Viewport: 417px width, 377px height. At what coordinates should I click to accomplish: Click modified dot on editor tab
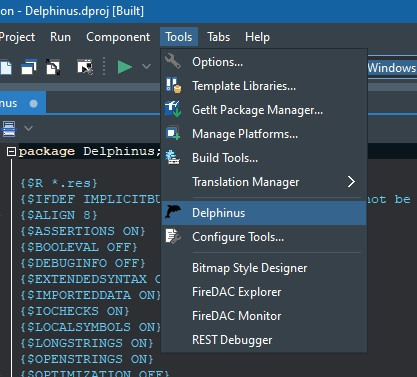33,104
